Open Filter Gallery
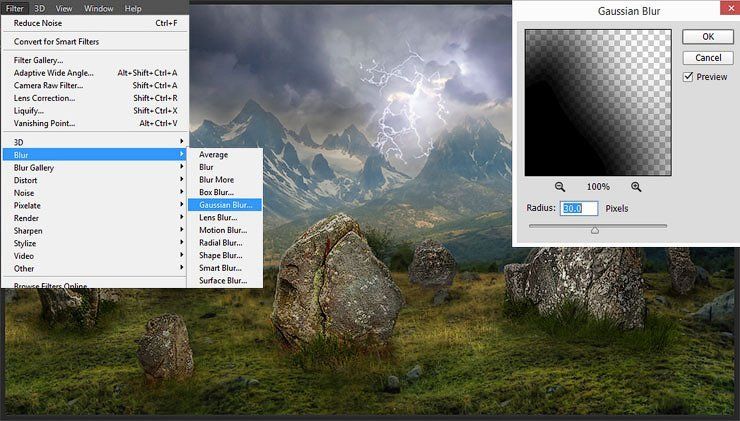The width and height of the screenshot is (740, 421). [x=95, y=60]
